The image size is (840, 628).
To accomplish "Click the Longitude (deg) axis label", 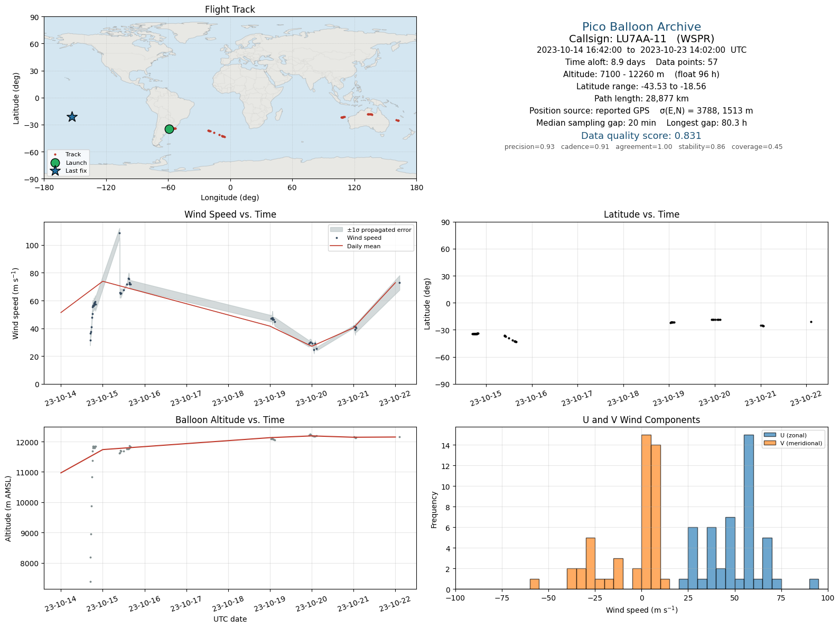I will point(230,198).
